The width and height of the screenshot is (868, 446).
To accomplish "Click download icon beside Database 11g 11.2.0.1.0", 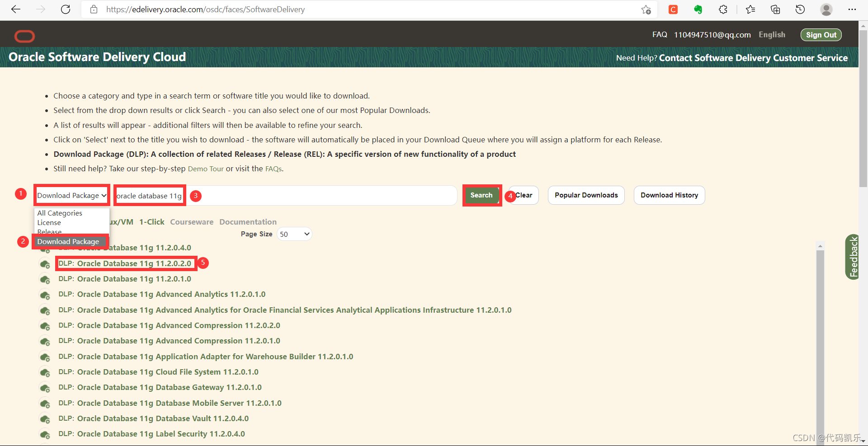I will pos(45,279).
